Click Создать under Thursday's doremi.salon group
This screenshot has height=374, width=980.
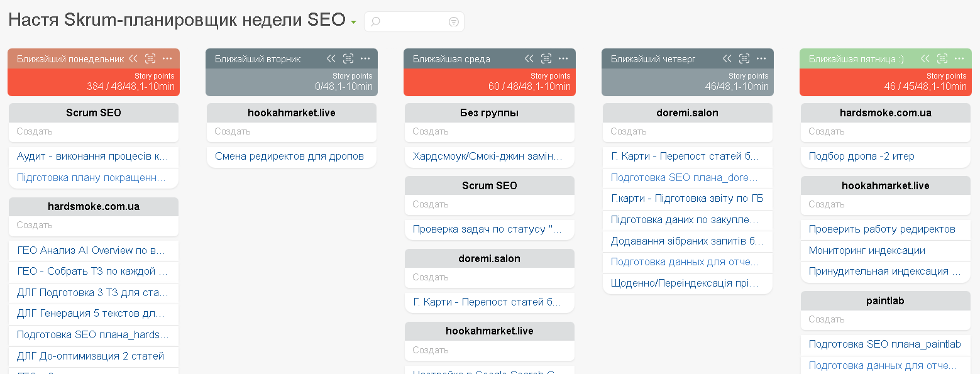[x=688, y=131]
